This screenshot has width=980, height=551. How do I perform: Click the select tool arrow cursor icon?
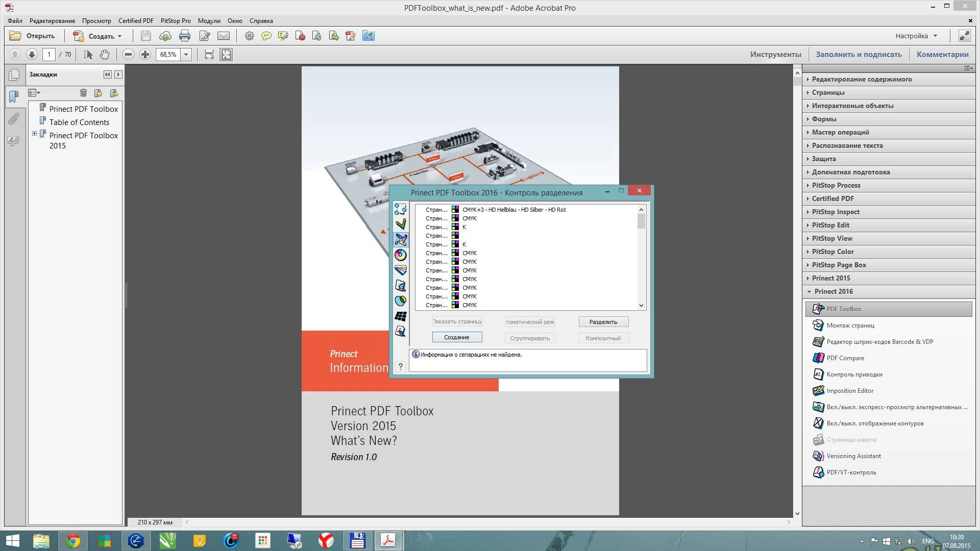(x=88, y=54)
